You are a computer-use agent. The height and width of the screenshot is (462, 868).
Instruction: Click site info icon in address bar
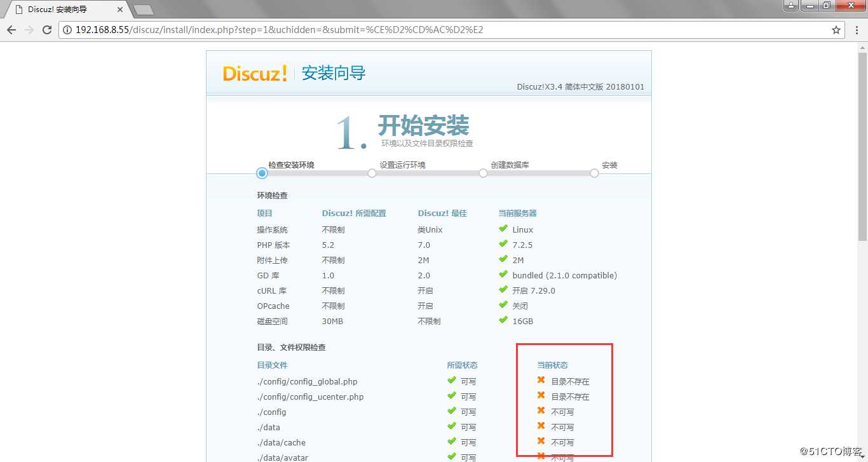(68, 30)
